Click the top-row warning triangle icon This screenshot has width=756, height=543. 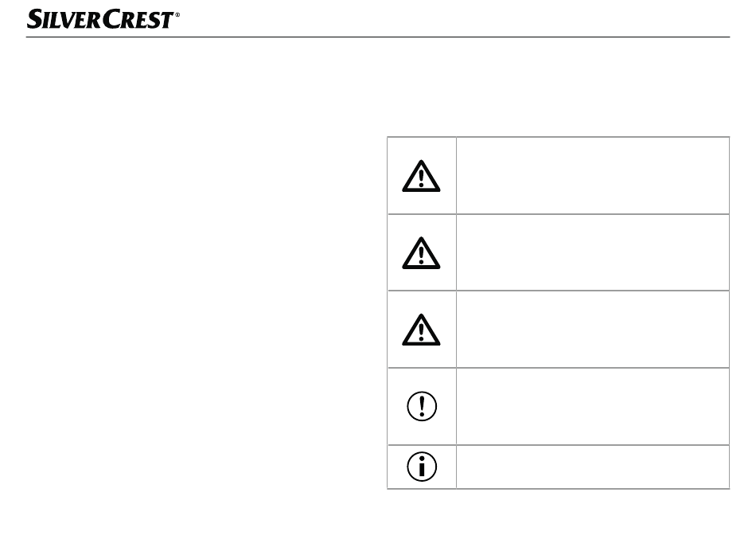tap(421, 176)
